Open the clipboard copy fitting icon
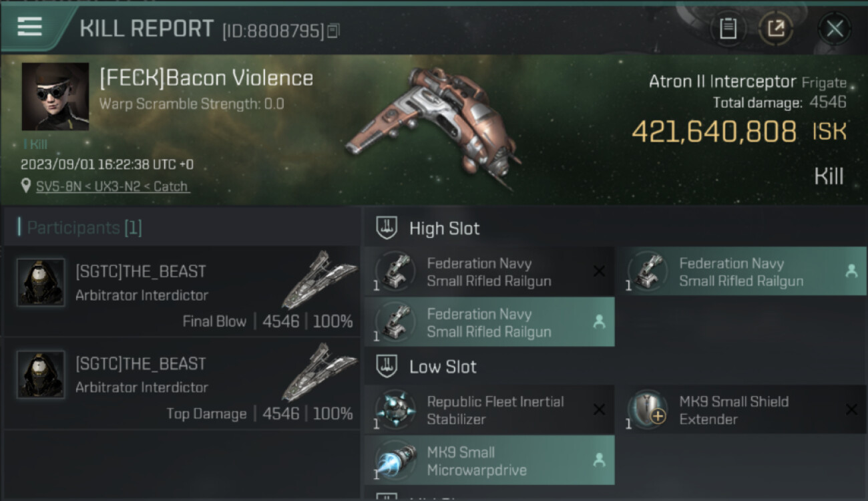The image size is (868, 501). (728, 28)
